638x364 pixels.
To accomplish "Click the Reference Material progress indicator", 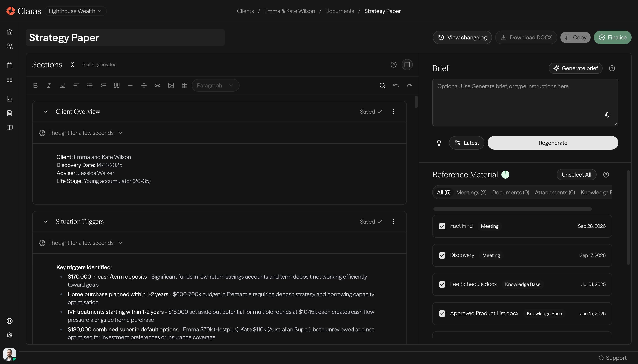I will 505,174.
